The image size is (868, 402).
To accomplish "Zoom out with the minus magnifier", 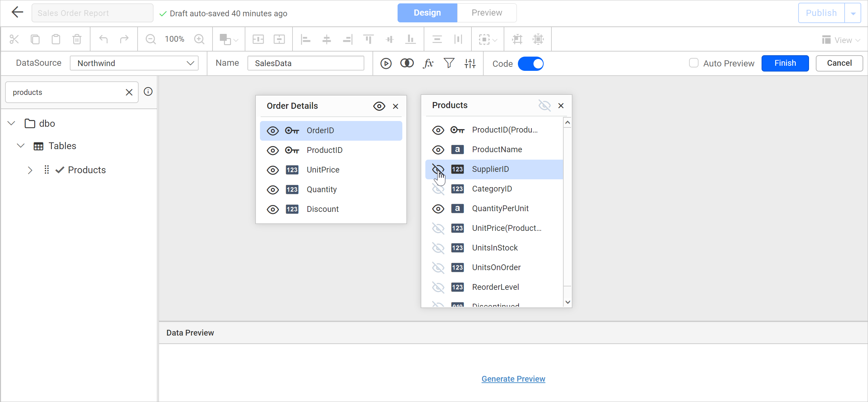I will point(150,39).
